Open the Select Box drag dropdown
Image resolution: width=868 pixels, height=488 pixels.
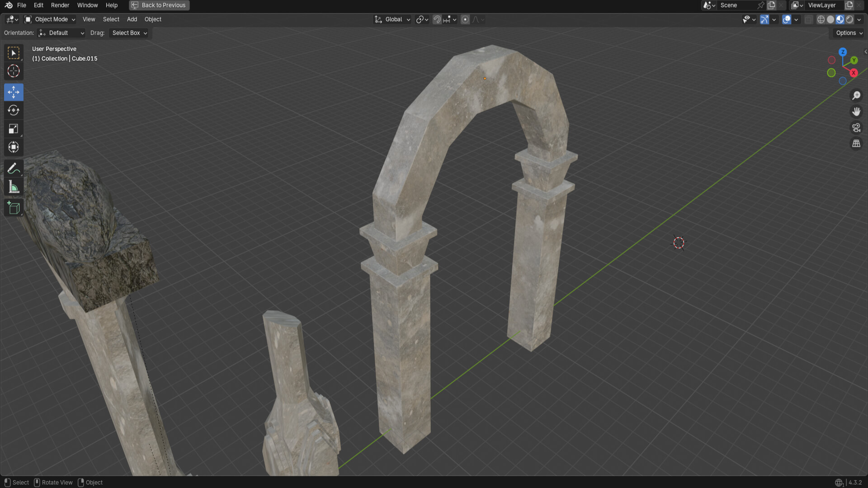click(129, 33)
